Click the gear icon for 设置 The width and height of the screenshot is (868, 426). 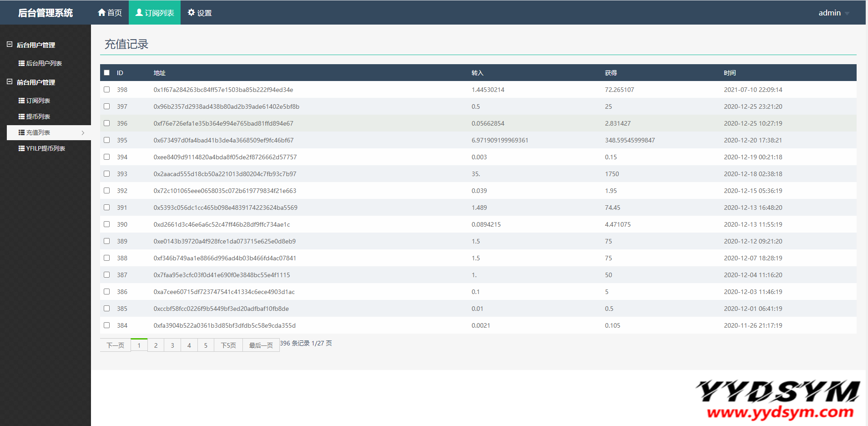click(191, 12)
